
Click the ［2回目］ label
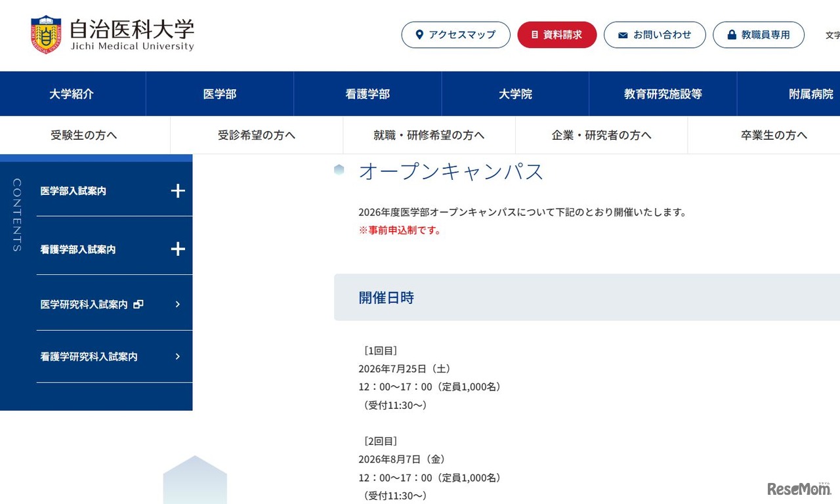pos(380,441)
